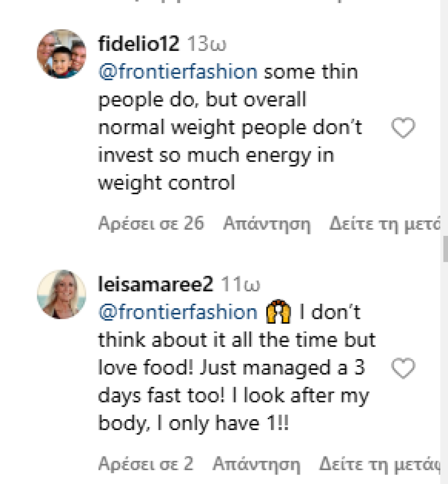
Task: View the 'Αρέσει σε 2' likes list
Action: pyautogui.click(x=146, y=464)
